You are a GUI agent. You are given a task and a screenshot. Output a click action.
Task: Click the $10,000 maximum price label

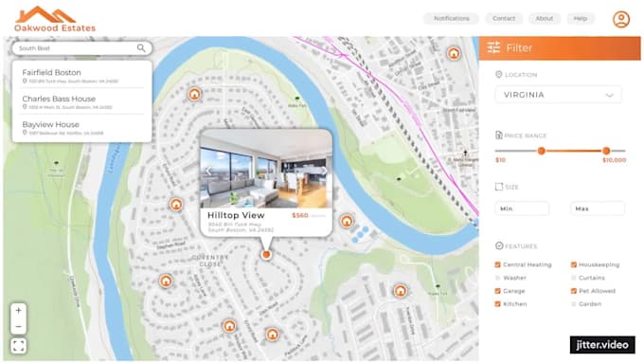click(x=614, y=160)
